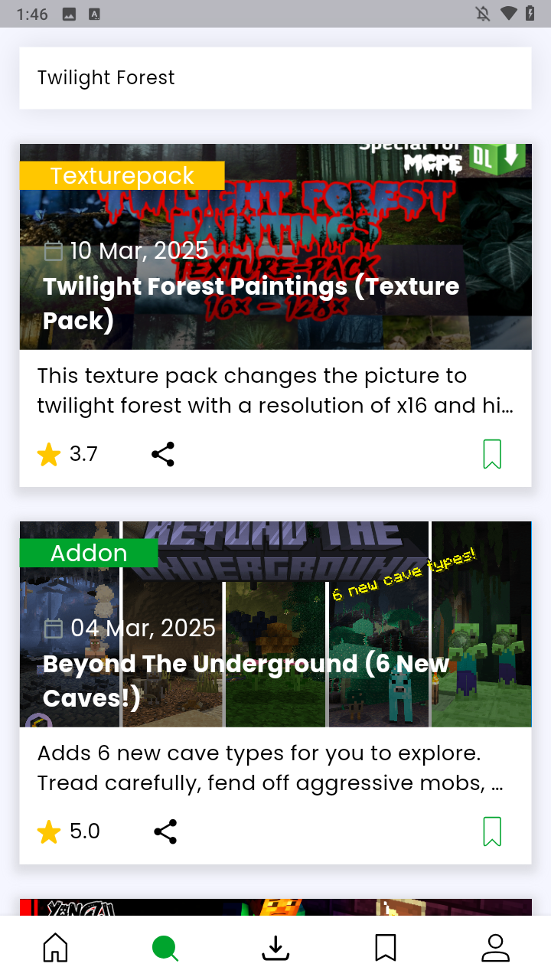Open the Profile account icon
The width and height of the screenshot is (551, 980).
(x=496, y=948)
